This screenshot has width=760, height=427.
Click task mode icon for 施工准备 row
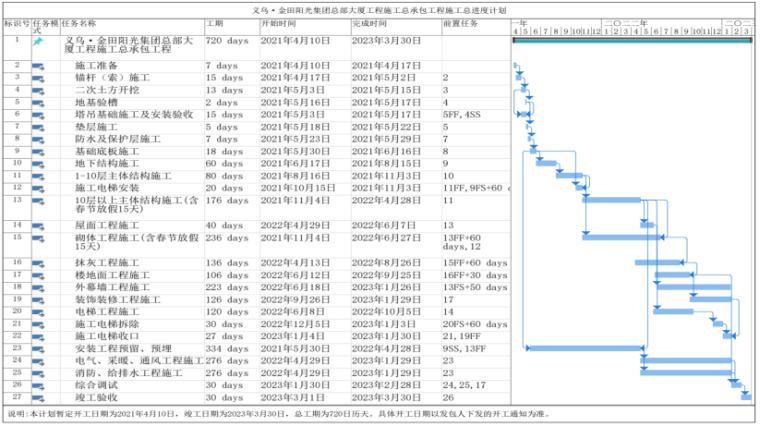38,65
